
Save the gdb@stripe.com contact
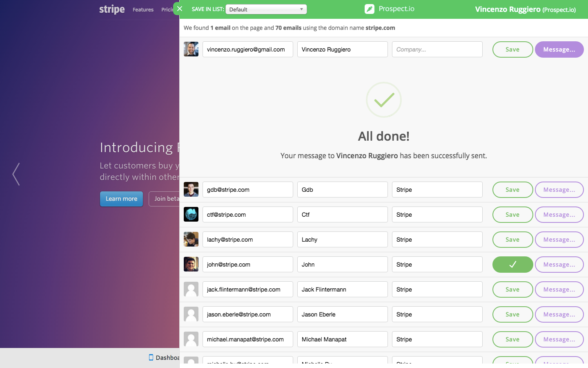(x=512, y=190)
